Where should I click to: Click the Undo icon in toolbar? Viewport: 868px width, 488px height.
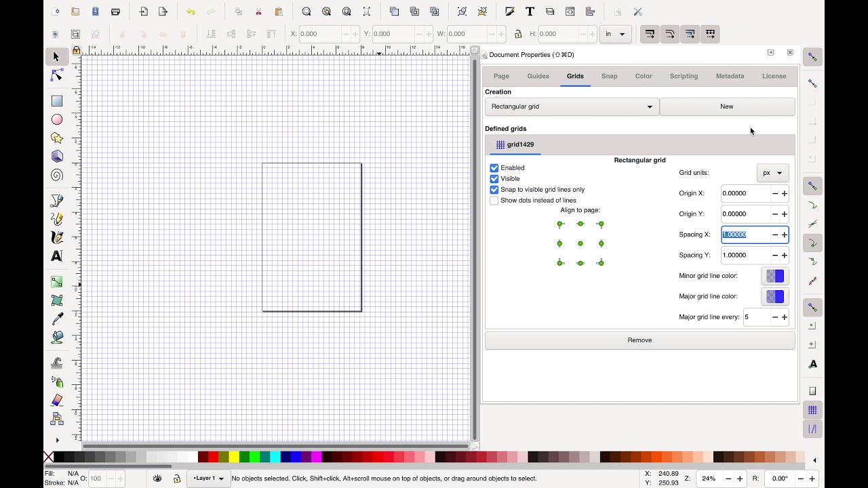coord(191,12)
